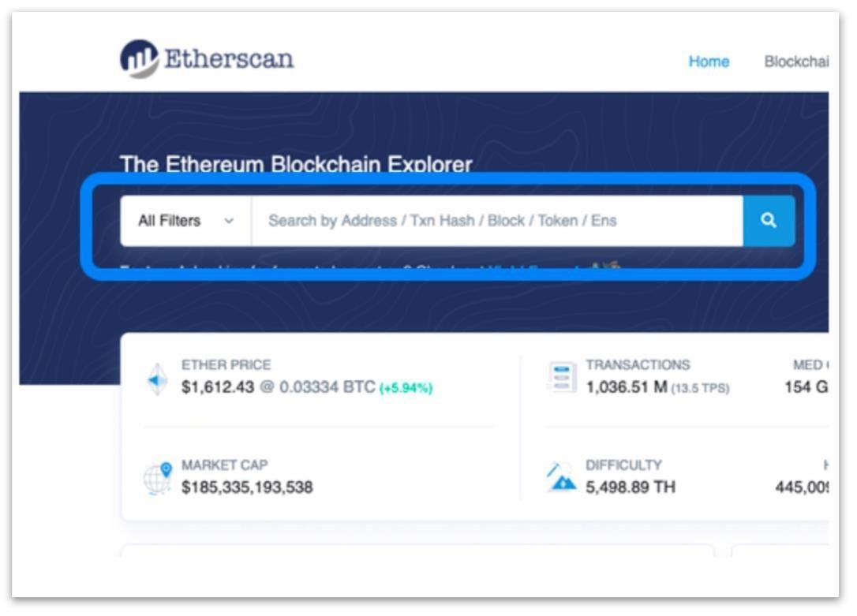Click the Transactions server icon
Viewport: 857px width, 616px height.
click(561, 377)
